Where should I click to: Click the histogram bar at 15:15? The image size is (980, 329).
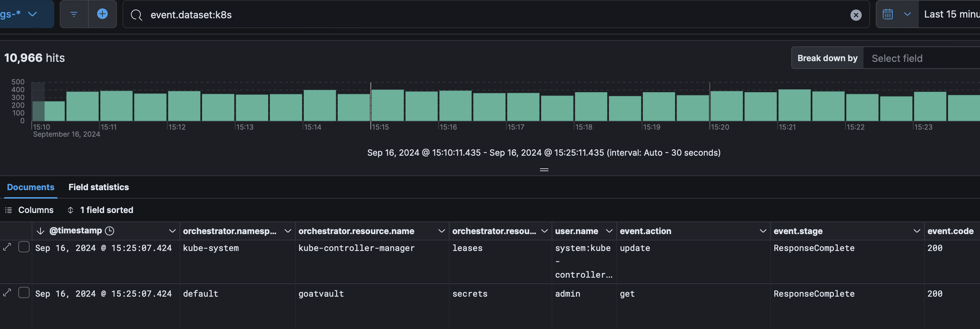pos(388,105)
